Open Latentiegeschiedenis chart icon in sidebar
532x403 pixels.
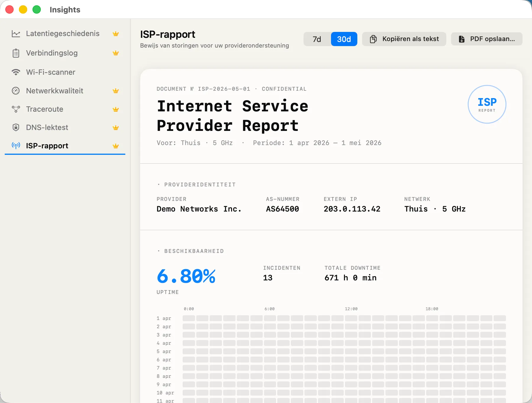[x=16, y=34]
